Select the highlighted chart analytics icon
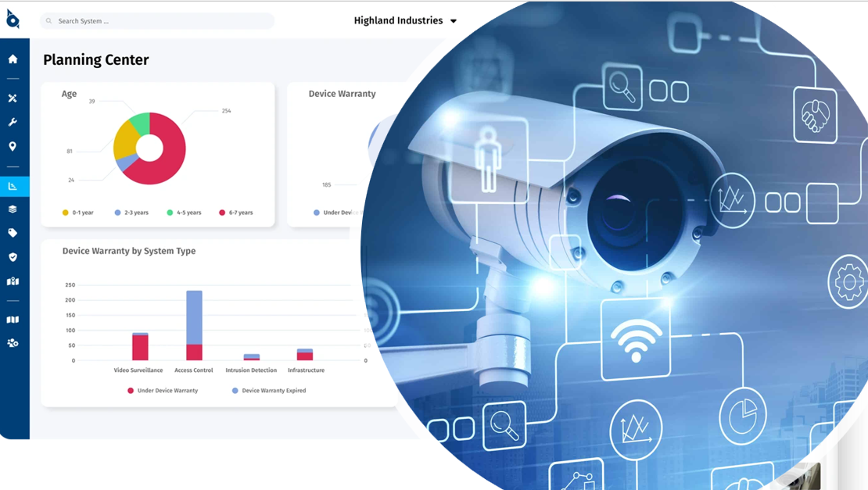 pos(13,186)
